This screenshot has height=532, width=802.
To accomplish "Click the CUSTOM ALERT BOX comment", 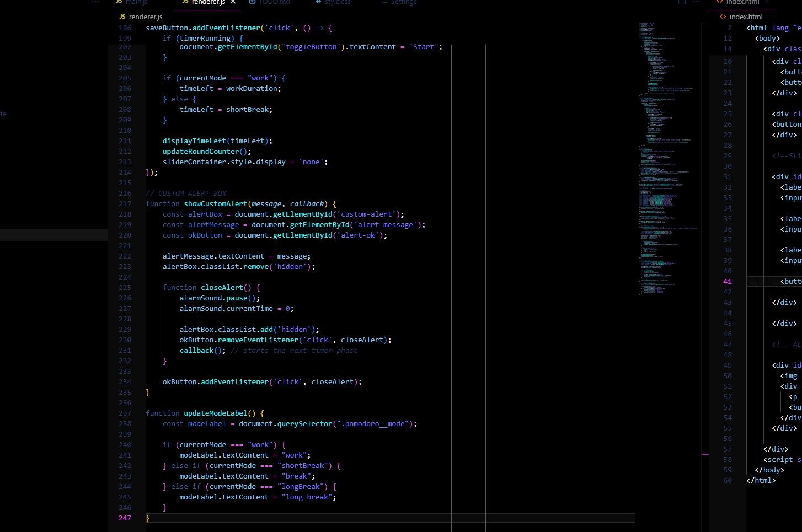I will (x=186, y=194).
